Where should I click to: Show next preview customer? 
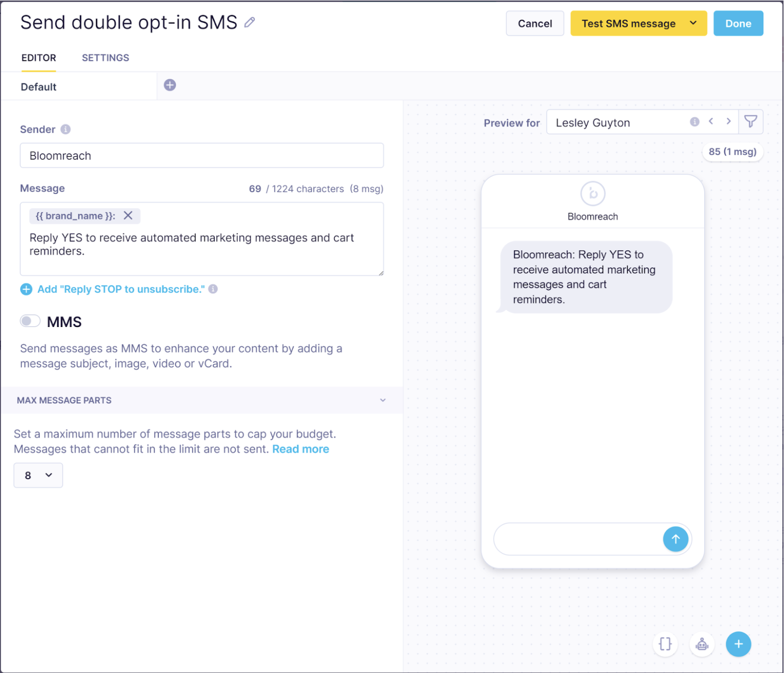point(728,121)
